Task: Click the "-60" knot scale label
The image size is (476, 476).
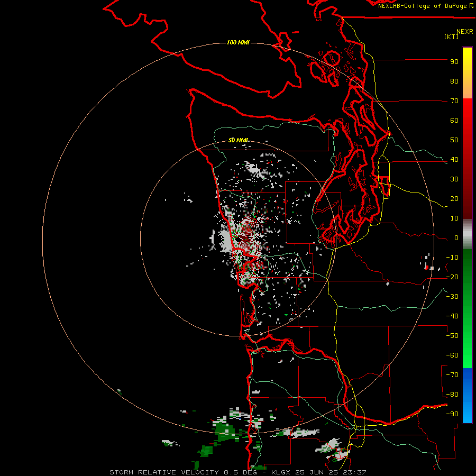Action: (452, 355)
